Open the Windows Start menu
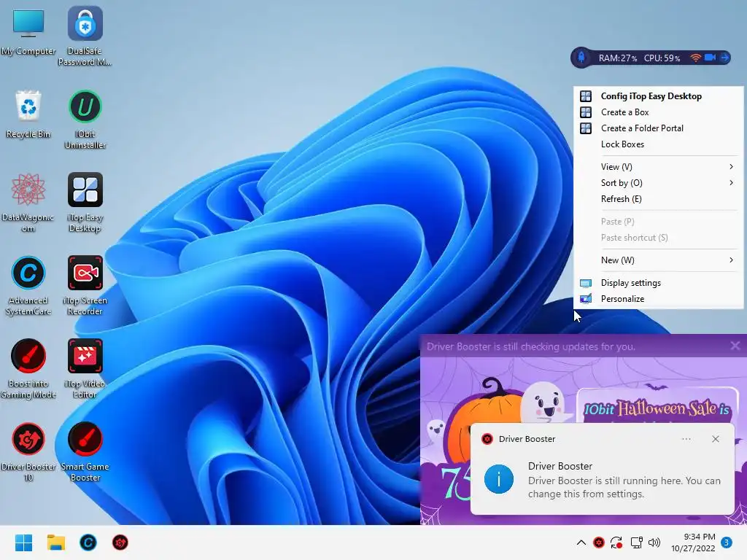Screen dimensions: 747x560 click(x=23, y=542)
